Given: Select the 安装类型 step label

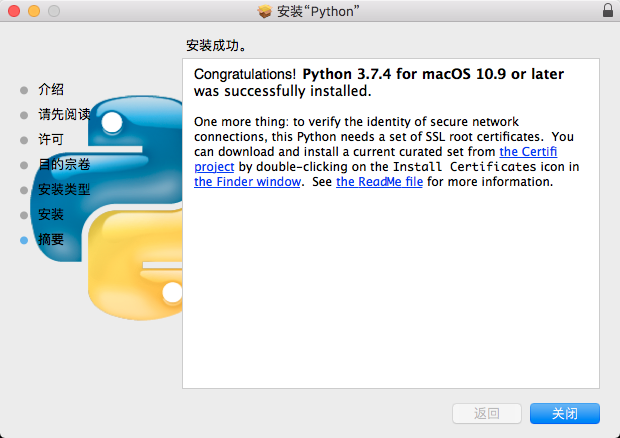Looking at the screenshot, I should [64, 189].
